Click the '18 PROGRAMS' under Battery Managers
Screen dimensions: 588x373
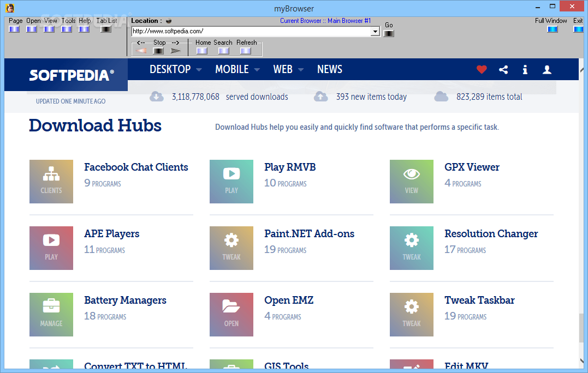[x=105, y=316]
